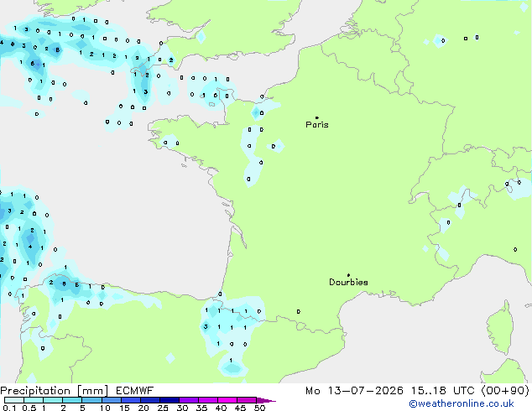
Task: Select legend swatch between 40 and 45
Action: pyautogui.click(x=227, y=400)
